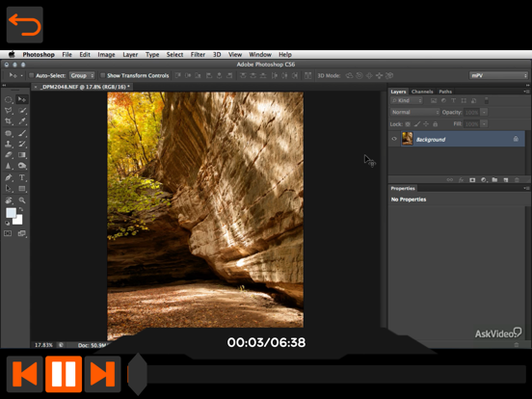This screenshot has height=399, width=532.
Task: Select the Eyedropper tool
Action: click(x=22, y=121)
